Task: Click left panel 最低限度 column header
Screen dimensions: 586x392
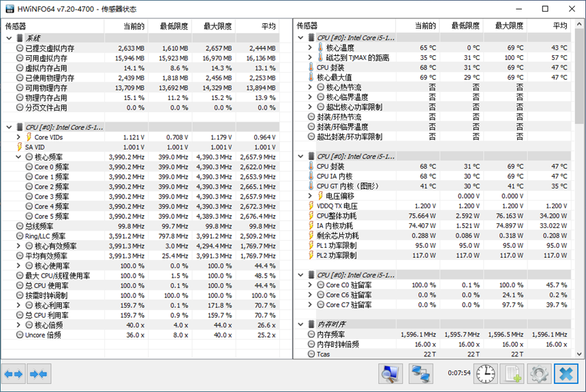Action: [x=170, y=26]
